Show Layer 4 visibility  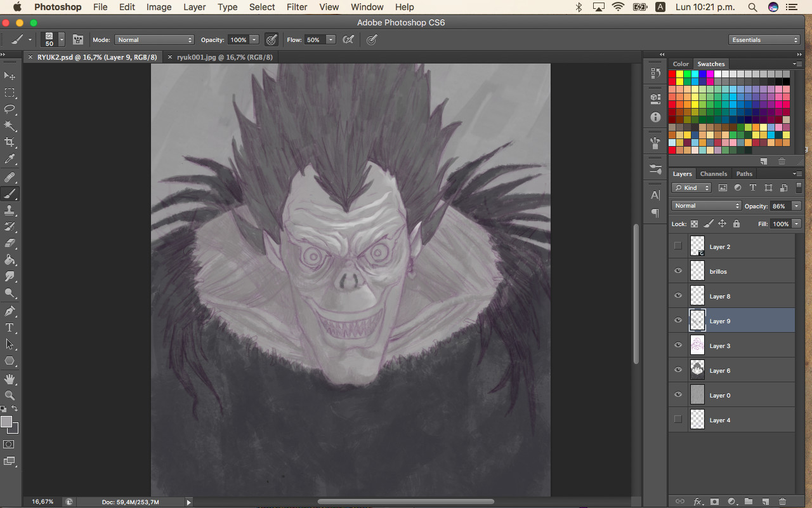pyautogui.click(x=678, y=420)
